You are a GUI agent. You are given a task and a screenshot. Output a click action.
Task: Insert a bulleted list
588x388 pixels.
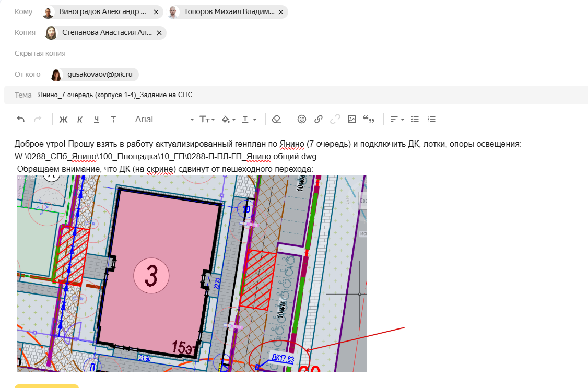pyautogui.click(x=415, y=119)
